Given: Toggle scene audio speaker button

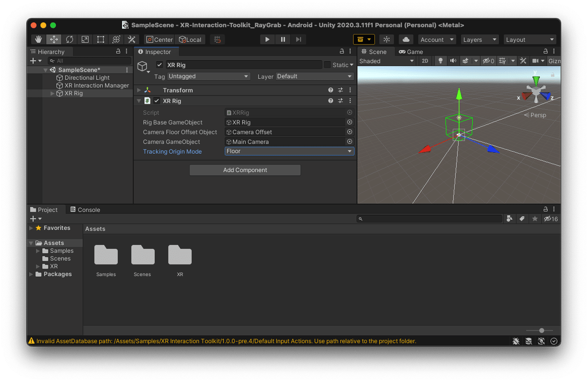Looking at the screenshot, I should [453, 61].
